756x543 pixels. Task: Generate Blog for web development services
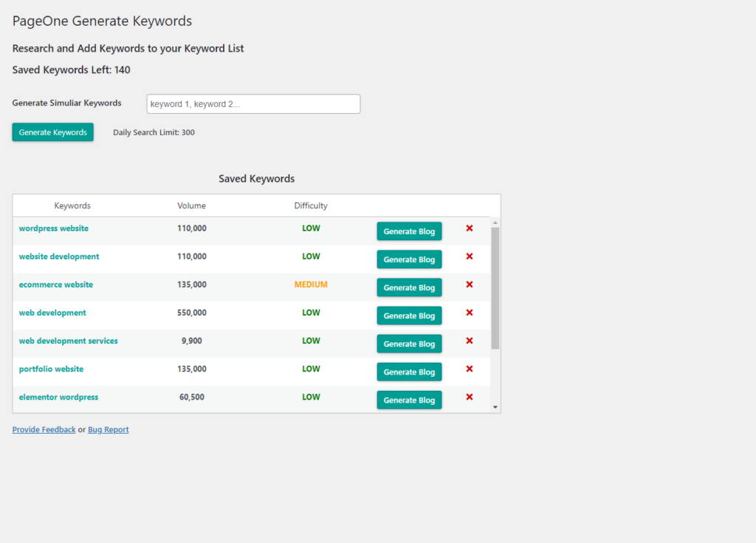click(x=409, y=344)
